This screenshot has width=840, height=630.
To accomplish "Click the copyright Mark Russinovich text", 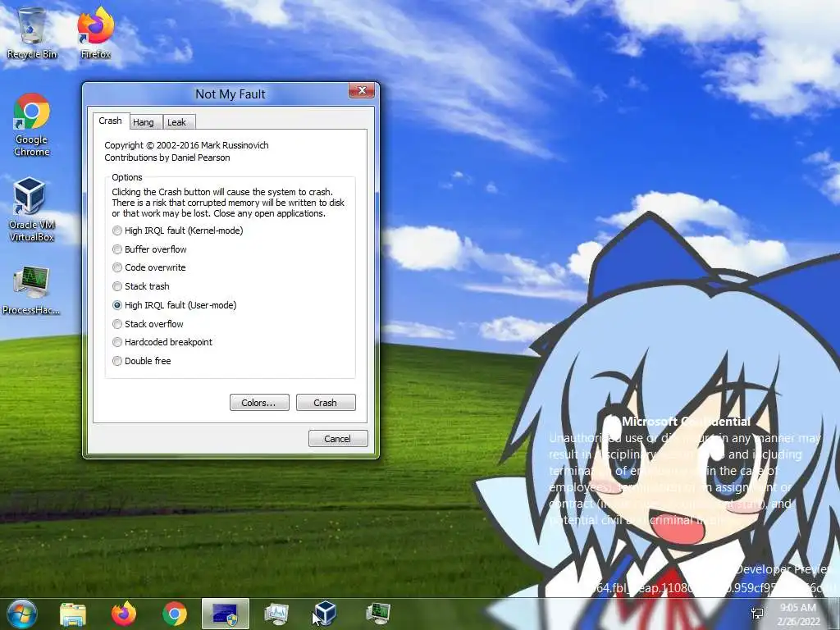I will (x=186, y=145).
